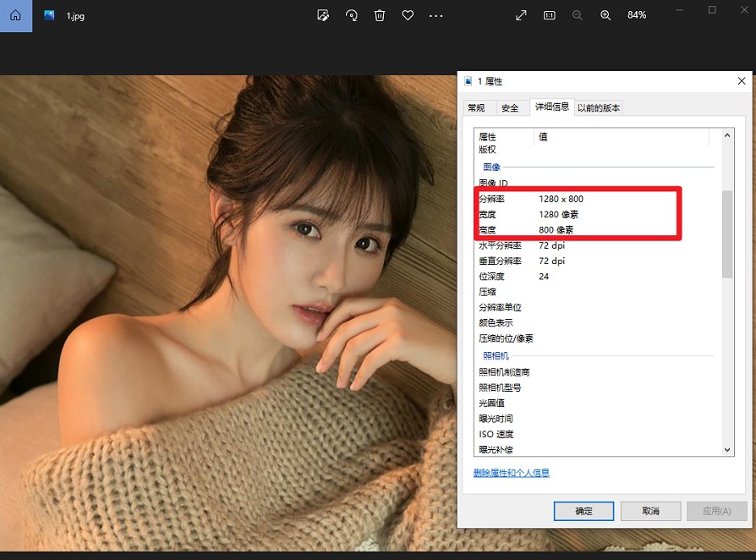Image resolution: width=756 pixels, height=560 pixels.
Task: Select the 分辨率单位 property row
Action: point(596,307)
